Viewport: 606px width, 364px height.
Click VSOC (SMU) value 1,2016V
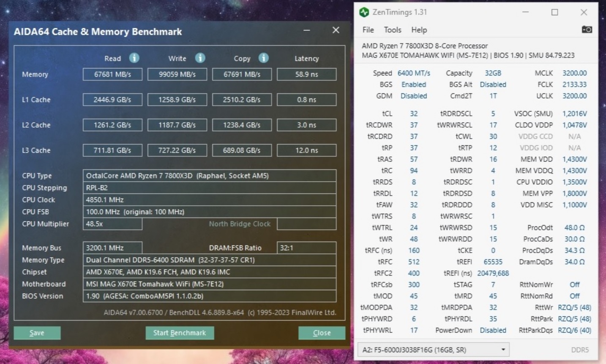coord(574,114)
